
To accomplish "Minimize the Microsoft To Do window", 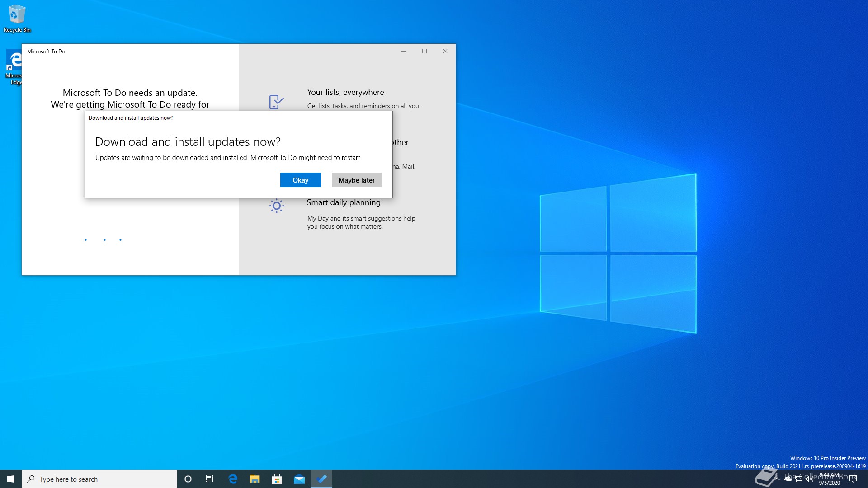I will (x=404, y=51).
